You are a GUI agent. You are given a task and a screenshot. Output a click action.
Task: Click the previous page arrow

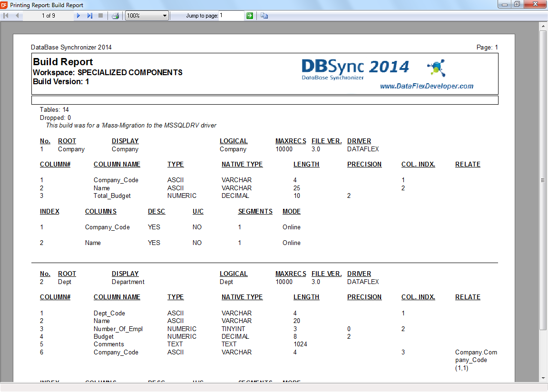(x=17, y=16)
